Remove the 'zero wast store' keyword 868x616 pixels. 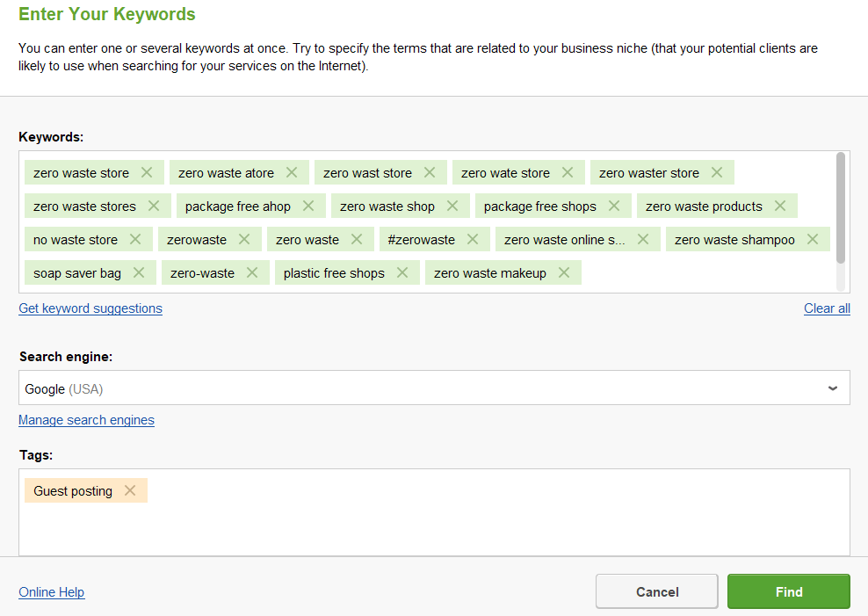[x=430, y=172]
